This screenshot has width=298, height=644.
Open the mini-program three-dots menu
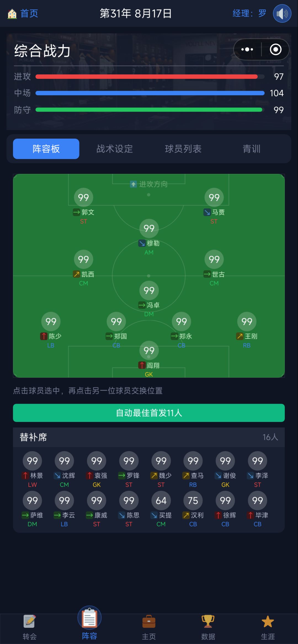click(247, 50)
